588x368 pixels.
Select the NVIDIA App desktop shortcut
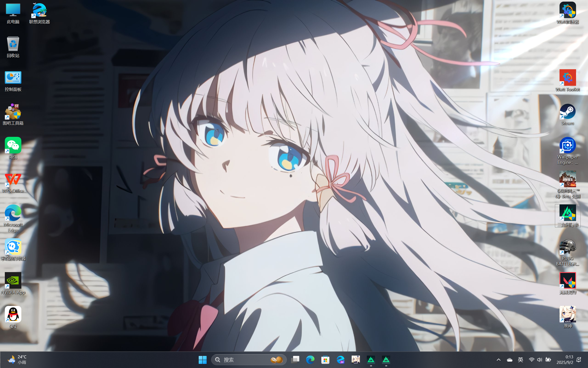coord(13,284)
